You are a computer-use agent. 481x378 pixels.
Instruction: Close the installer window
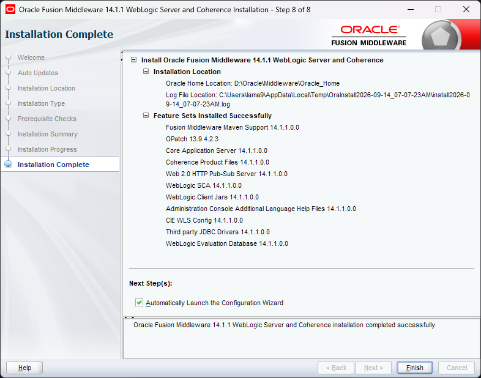466,9
